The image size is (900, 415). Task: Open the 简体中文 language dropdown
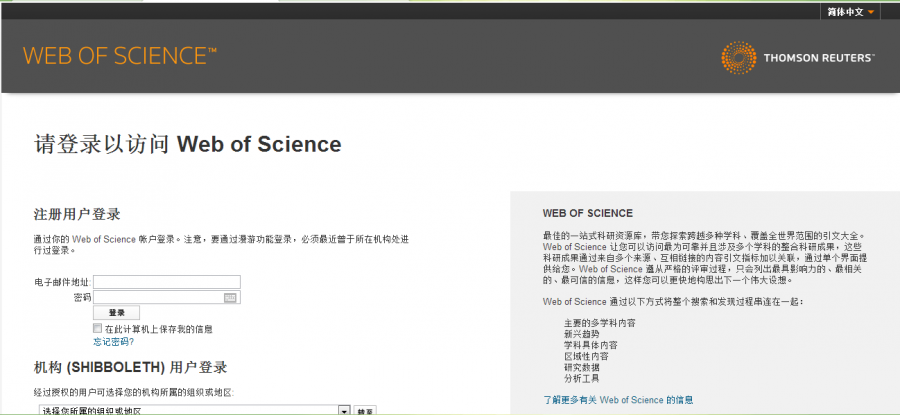pos(850,11)
